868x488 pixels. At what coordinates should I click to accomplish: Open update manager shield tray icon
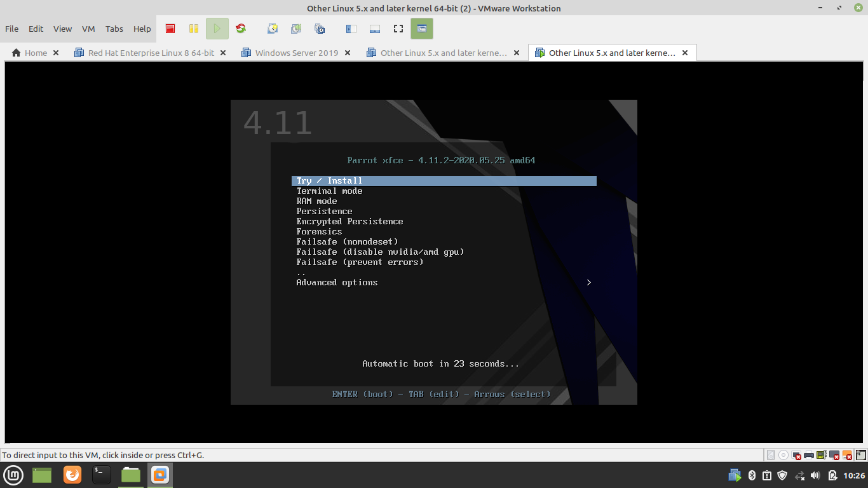click(x=782, y=475)
